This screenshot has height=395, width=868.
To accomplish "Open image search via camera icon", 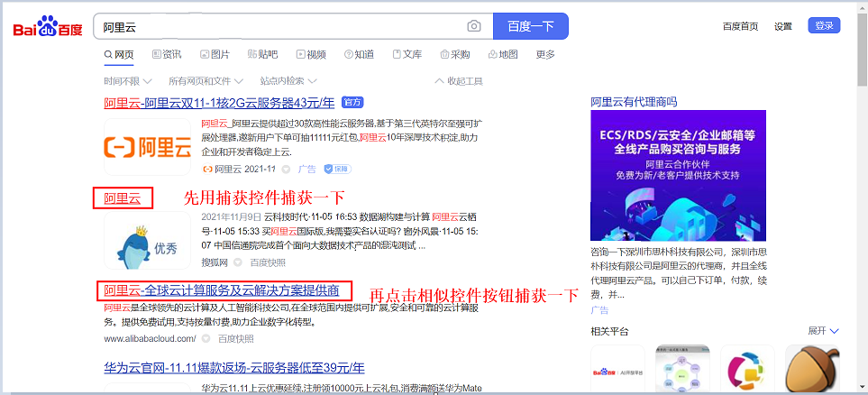I will [x=474, y=26].
